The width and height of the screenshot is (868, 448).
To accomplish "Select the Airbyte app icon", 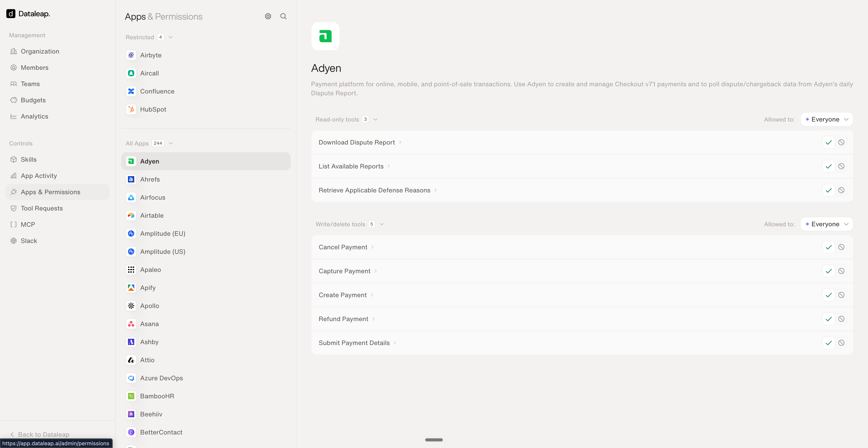I will (x=131, y=55).
